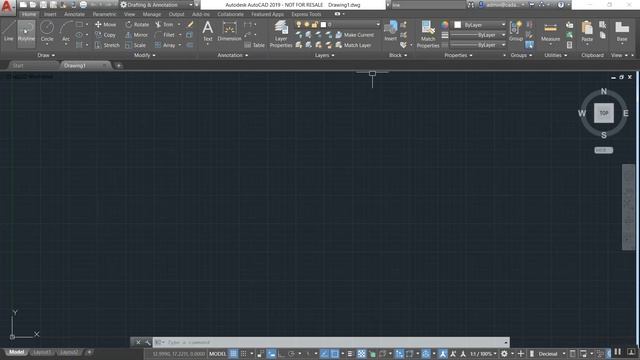Toggle polar tracking in status bar

(x=291, y=353)
